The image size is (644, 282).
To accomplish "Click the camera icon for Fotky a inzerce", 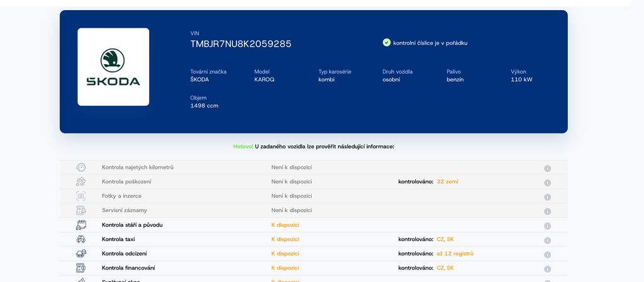I will click(x=81, y=196).
